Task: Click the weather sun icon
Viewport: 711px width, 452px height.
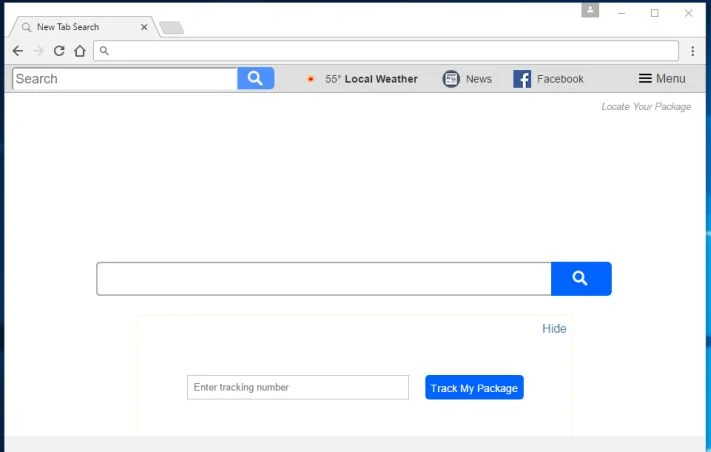Action: tap(311, 79)
